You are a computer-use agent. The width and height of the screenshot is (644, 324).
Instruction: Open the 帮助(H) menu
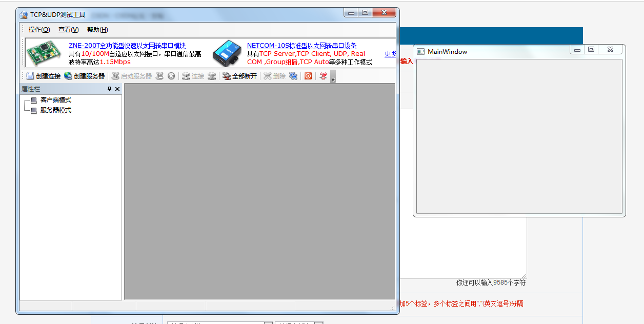click(97, 30)
